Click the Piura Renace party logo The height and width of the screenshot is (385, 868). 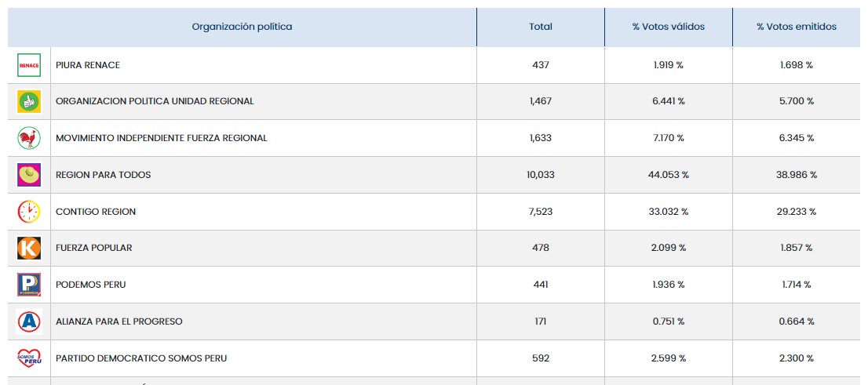[29, 65]
